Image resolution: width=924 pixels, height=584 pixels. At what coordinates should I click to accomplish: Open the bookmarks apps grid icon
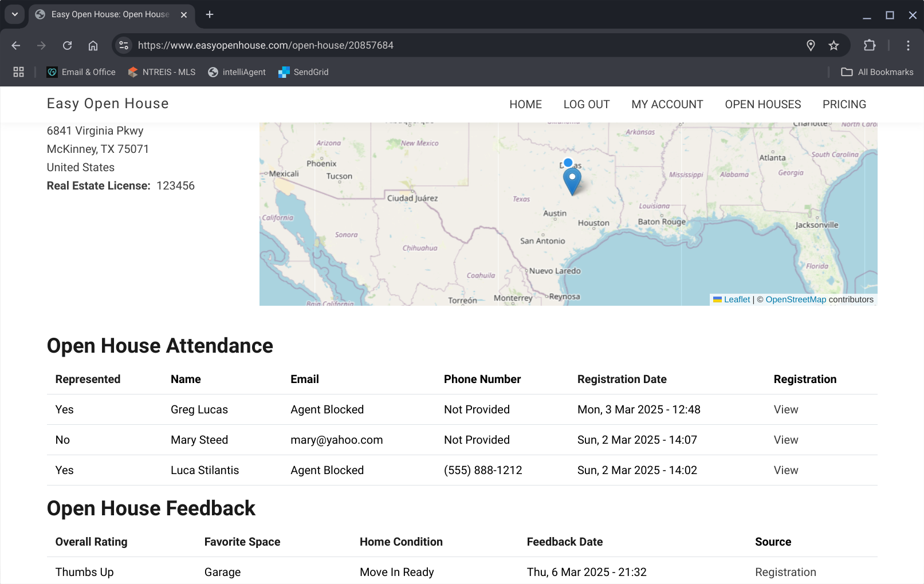click(x=18, y=72)
